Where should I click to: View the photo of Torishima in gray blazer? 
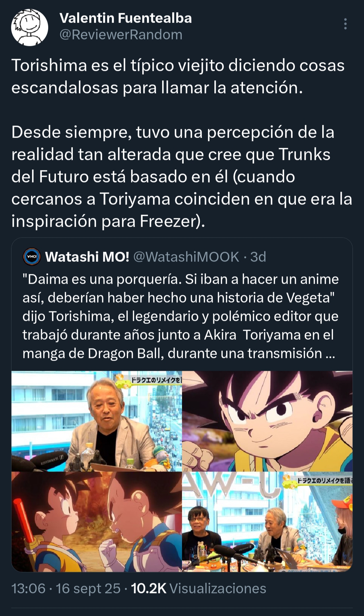coord(97,421)
